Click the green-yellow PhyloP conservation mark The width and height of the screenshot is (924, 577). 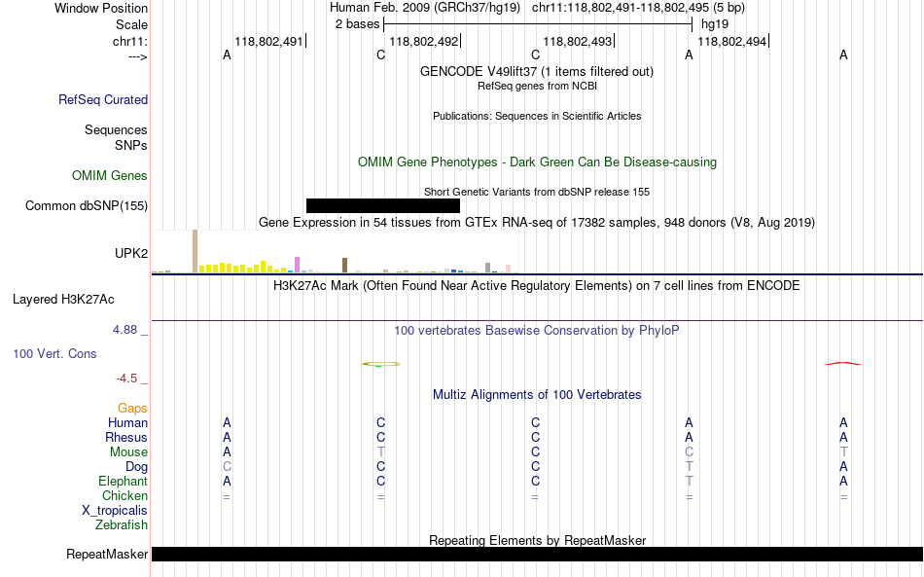coord(381,364)
